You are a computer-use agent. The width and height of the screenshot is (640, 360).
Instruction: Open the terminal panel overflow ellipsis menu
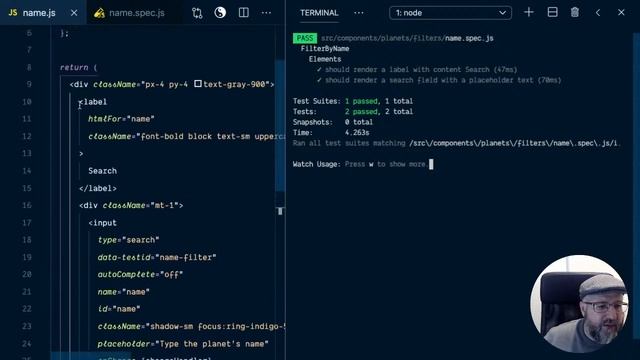click(359, 13)
